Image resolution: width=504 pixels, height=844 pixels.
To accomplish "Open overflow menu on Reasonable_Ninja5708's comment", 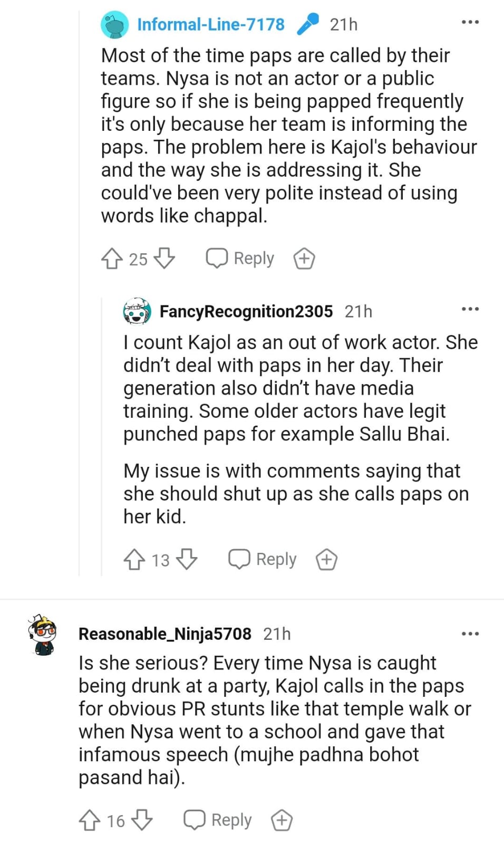I will coord(470,634).
